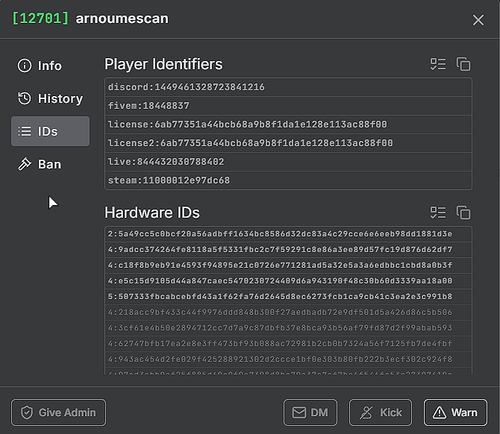
Task: Click the Hardware IDs heading
Action: coord(152,213)
